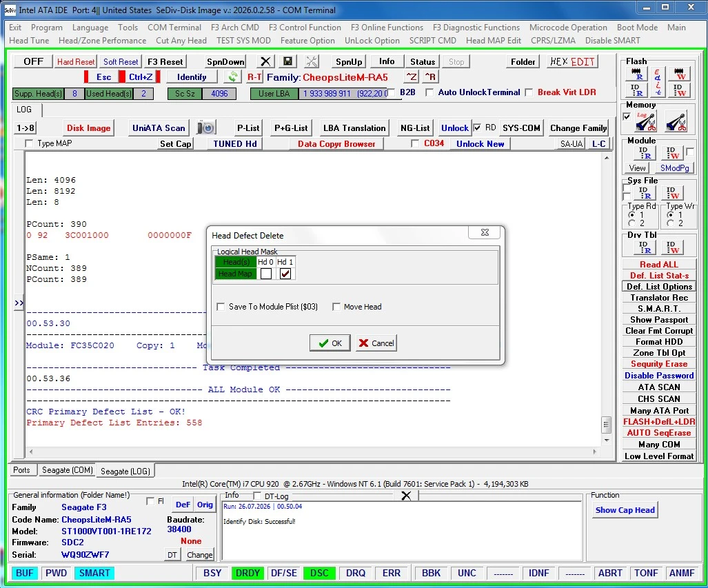Switch to the Seagate (COM) tab

(68, 470)
